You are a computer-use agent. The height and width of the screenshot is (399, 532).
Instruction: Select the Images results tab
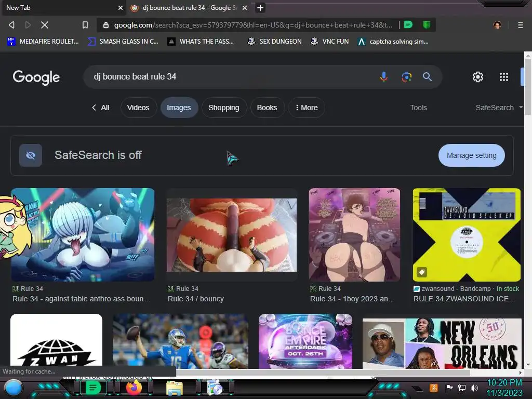tap(179, 108)
